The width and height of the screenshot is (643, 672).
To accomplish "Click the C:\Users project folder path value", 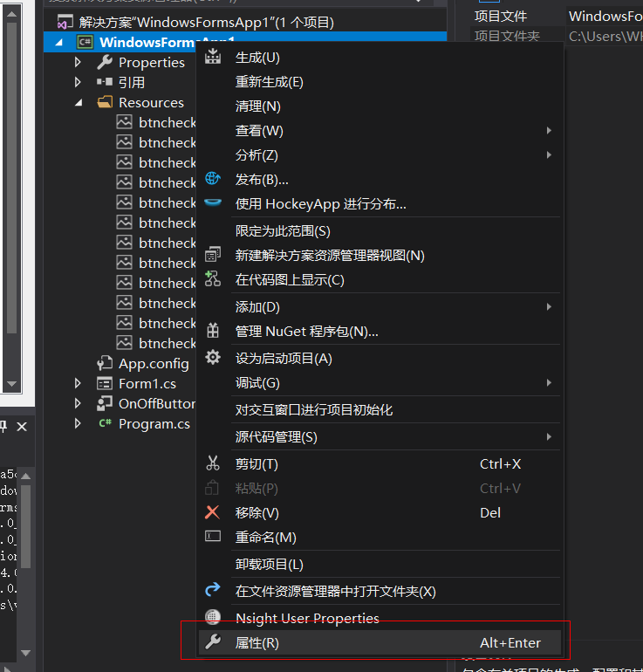I will (605, 37).
